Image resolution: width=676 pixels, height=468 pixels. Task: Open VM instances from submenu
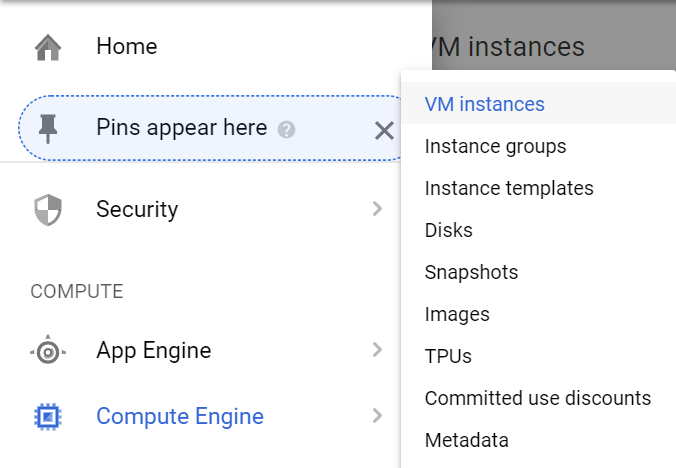click(x=485, y=104)
